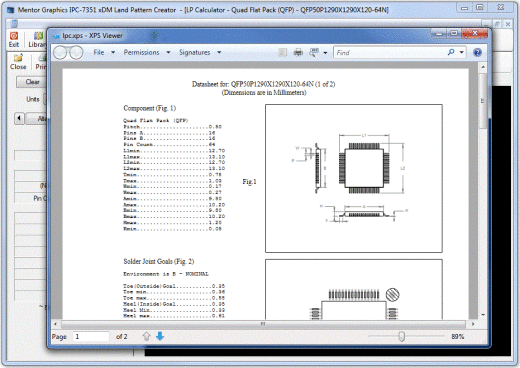Go to next page with blue down arrow
Screen dimensions: 520x368
coord(160,336)
